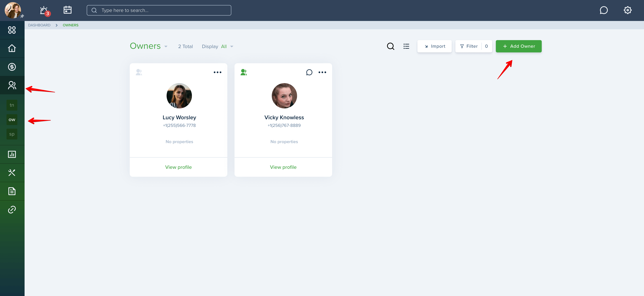
Task: Open the Display All dropdown
Action: (218, 46)
